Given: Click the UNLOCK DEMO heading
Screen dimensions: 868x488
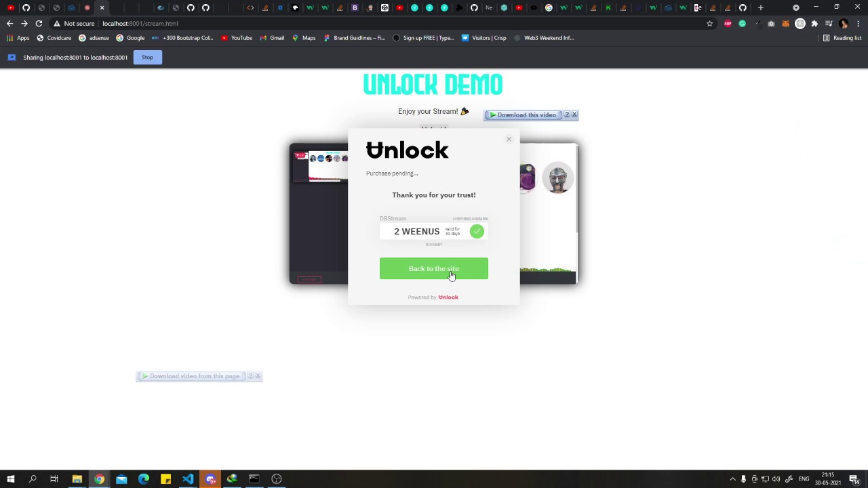Looking at the screenshot, I should [x=433, y=85].
